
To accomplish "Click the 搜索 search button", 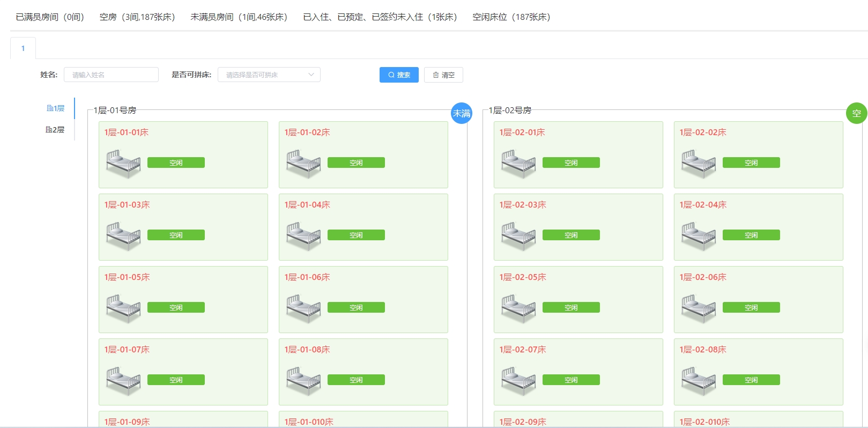I will (399, 75).
